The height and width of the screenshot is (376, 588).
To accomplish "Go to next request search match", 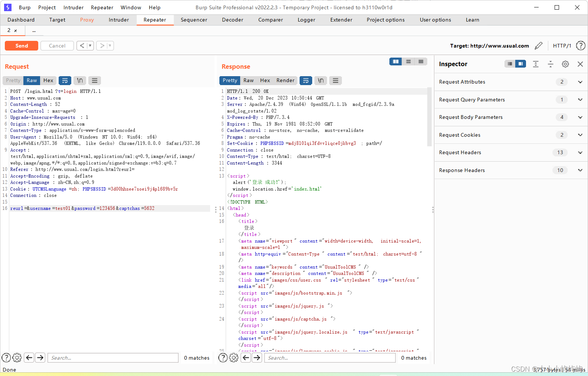I will [x=40, y=358].
